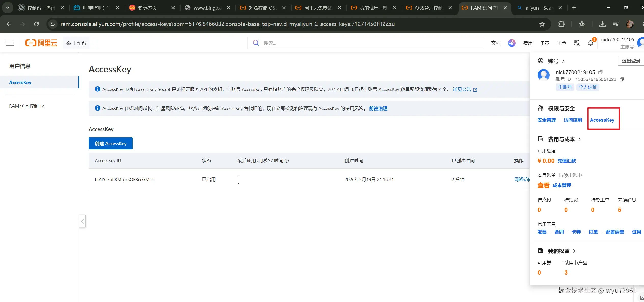Click the address bar URL
Image resolution: width=644 pixels, height=302 pixels.
tap(227, 24)
